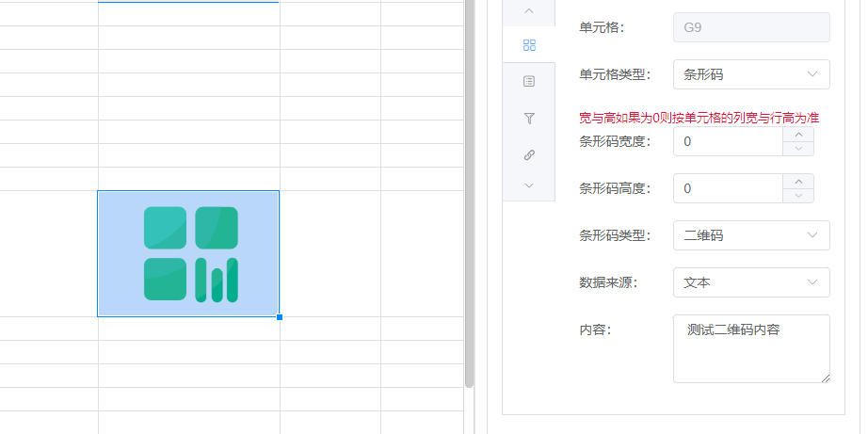
Task: Open the 单元格类型 dropdown showing 条形码
Action: (x=751, y=74)
